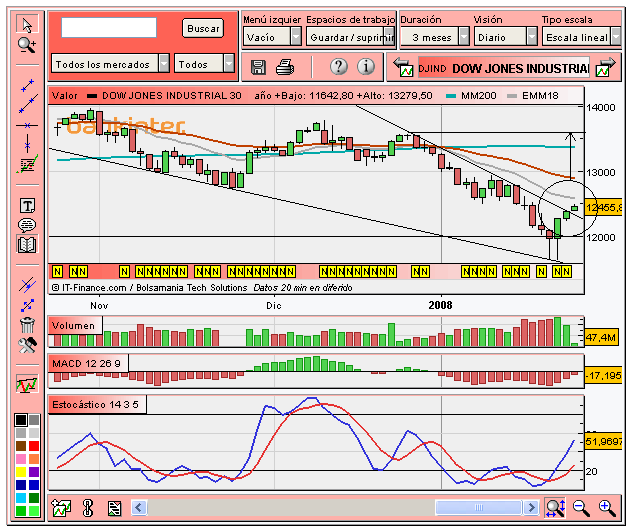
Task: Open the list sheet icon at bottom
Action: coord(115,508)
